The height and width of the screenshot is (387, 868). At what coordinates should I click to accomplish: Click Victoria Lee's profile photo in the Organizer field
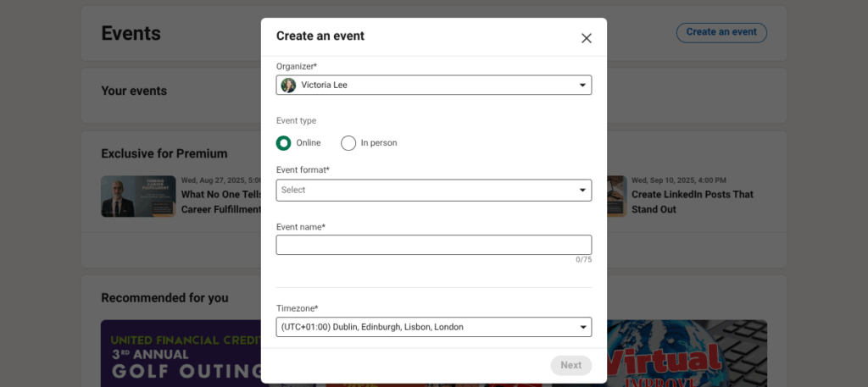(288, 86)
